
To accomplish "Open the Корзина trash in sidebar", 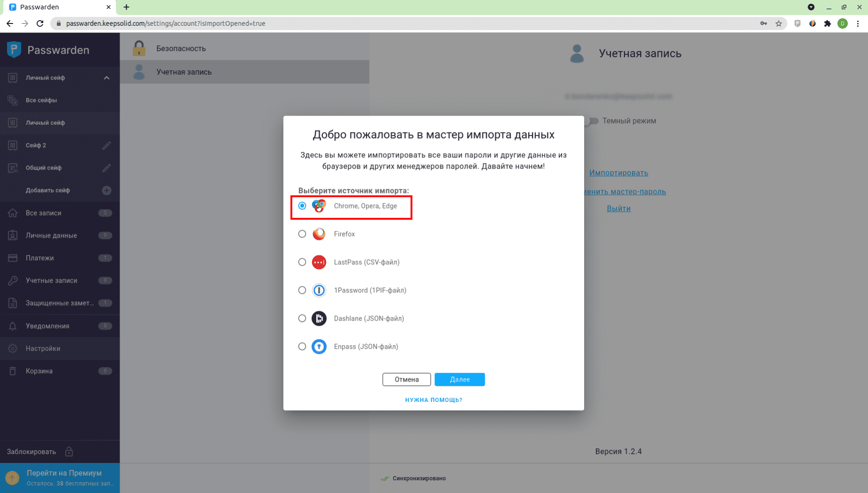I will (x=39, y=371).
